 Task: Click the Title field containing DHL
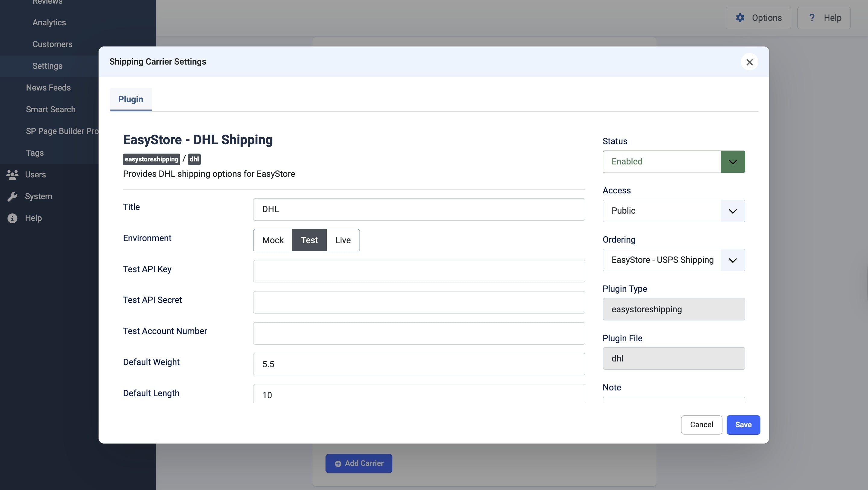click(419, 209)
